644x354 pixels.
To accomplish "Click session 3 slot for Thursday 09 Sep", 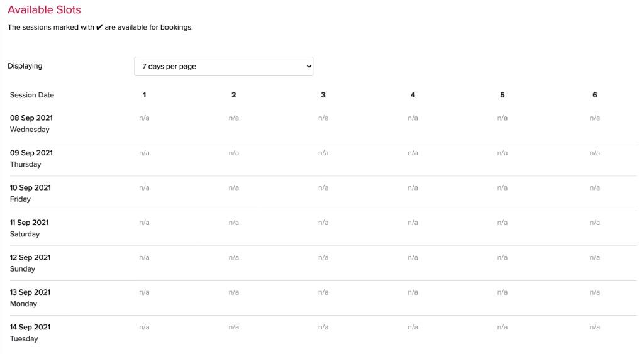I will 323,153.
